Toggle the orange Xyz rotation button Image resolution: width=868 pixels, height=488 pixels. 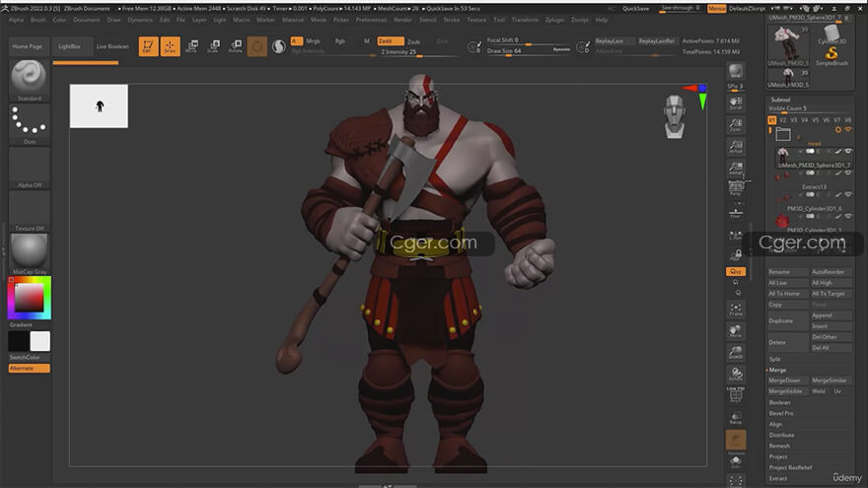[x=736, y=272]
